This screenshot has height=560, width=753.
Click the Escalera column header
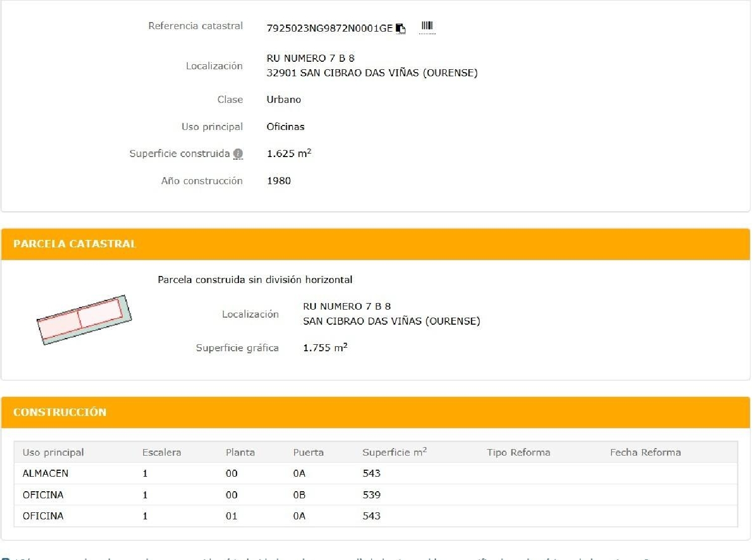[162, 453]
